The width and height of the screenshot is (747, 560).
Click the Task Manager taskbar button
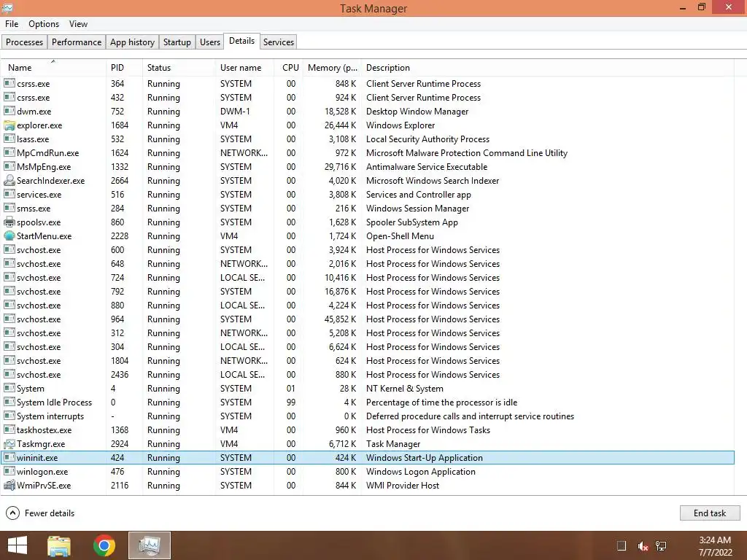coord(149,545)
